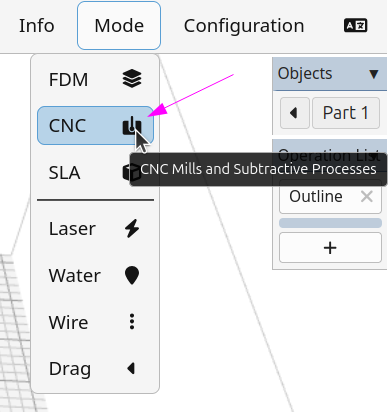Open the Mode menu

click(119, 26)
